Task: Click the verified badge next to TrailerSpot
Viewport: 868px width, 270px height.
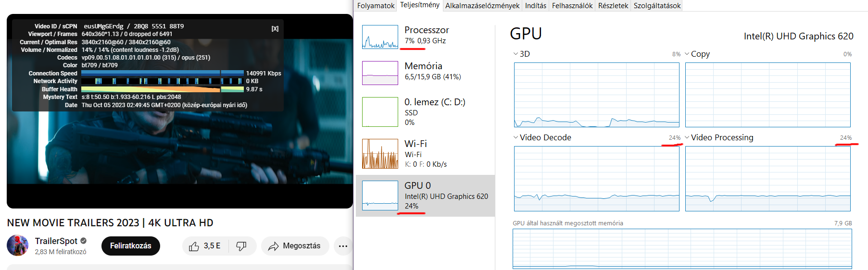Action: (x=84, y=241)
